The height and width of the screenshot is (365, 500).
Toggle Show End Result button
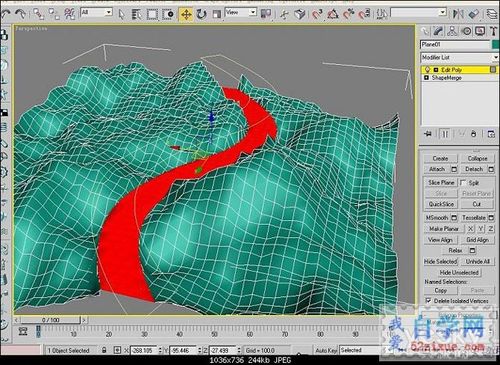445,134
